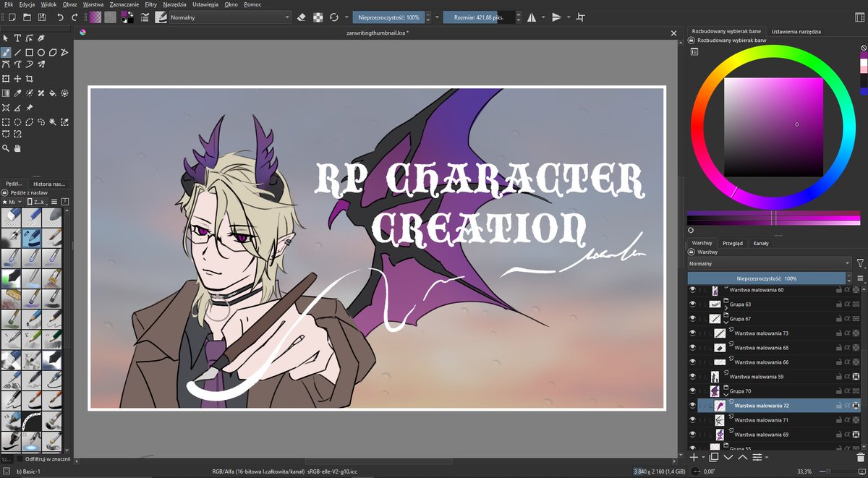Open the Warstwa menu
The image size is (868, 478).
coord(93,4)
